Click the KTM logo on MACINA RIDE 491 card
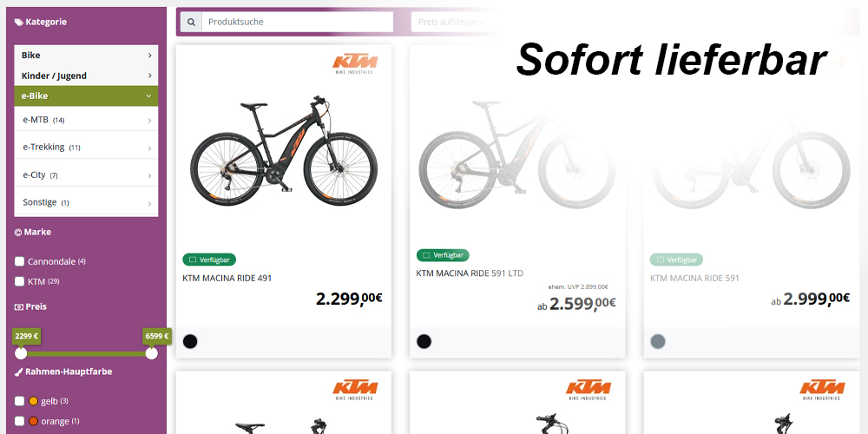Viewport: 868px width, 434px height. (356, 63)
